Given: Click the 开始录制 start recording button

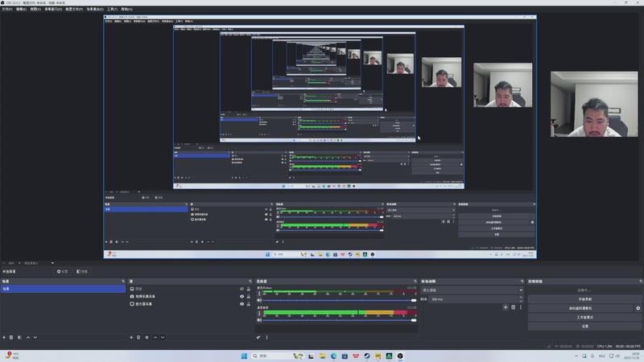Looking at the screenshot, I should point(585,299).
